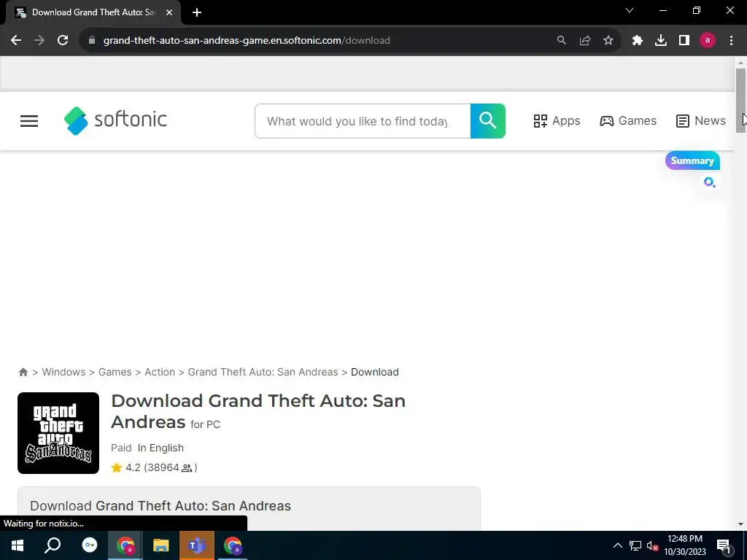Click the muted volume tray icon
Screen dimensions: 747x560
point(653,545)
